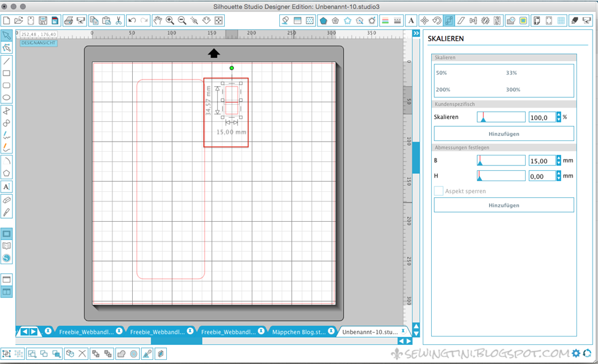This screenshot has width=598, height=364.
Task: Select the Rounded Rectangle tool
Action: tap(7, 85)
